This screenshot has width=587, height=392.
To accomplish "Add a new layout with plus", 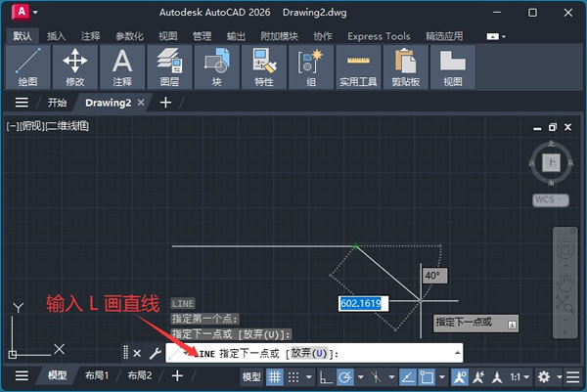I will (177, 375).
